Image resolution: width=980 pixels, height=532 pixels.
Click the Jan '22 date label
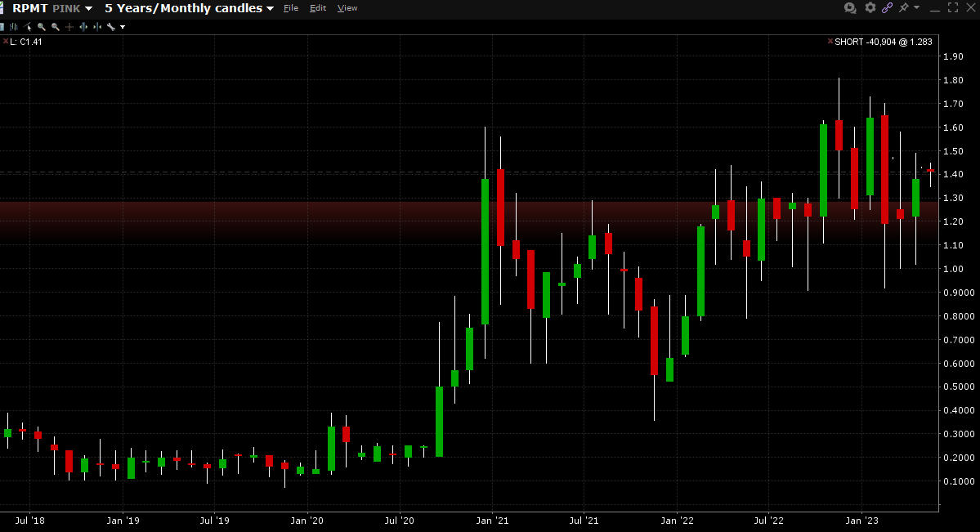(x=677, y=520)
